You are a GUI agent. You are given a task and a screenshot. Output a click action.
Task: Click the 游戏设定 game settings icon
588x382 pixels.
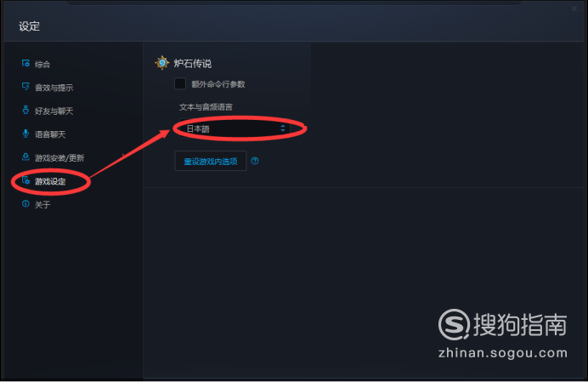[x=25, y=180]
